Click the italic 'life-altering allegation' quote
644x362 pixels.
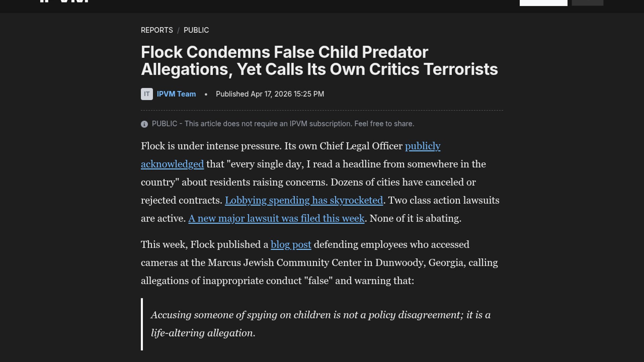203,333
